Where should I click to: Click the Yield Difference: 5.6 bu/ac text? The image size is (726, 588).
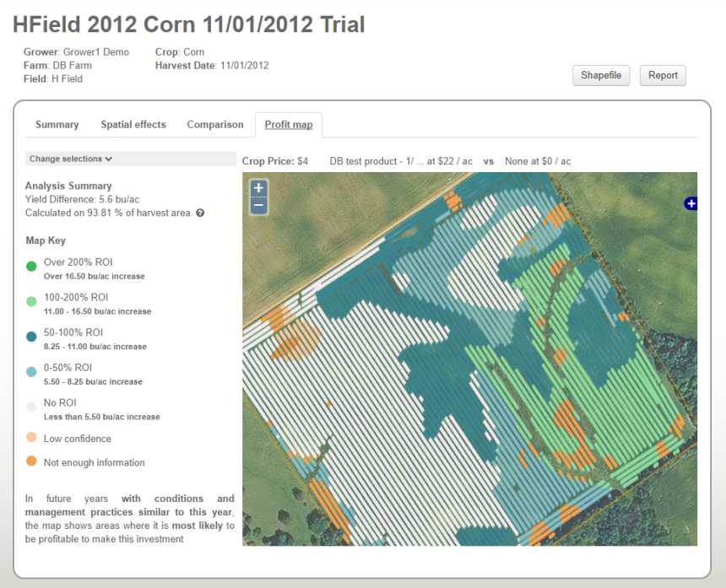(82, 199)
